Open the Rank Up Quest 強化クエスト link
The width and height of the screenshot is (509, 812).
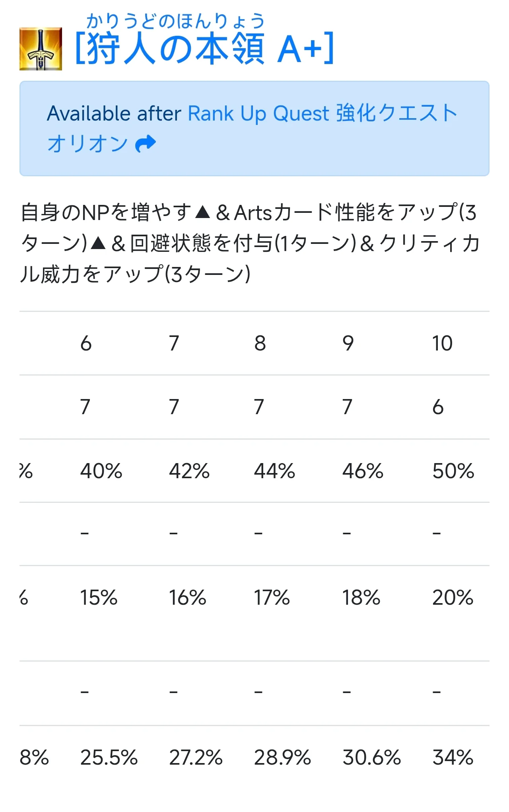322,113
